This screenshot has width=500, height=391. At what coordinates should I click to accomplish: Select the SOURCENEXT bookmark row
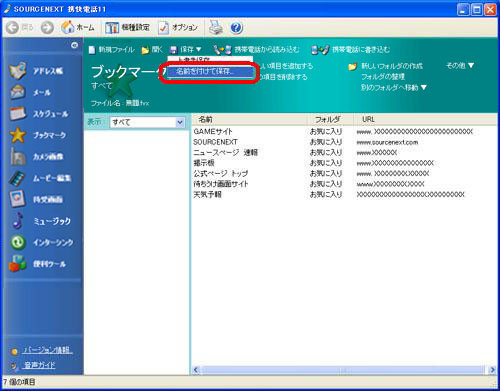(x=343, y=142)
